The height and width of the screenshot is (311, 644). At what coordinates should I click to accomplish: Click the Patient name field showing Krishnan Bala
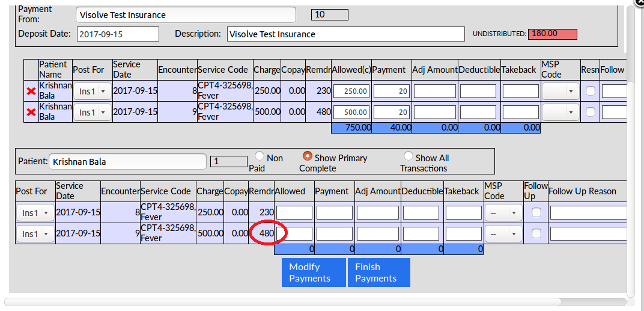pos(128,161)
